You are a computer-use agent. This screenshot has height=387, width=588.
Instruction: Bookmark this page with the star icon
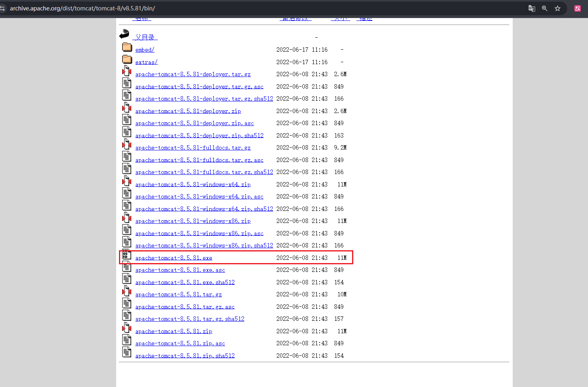tap(557, 8)
